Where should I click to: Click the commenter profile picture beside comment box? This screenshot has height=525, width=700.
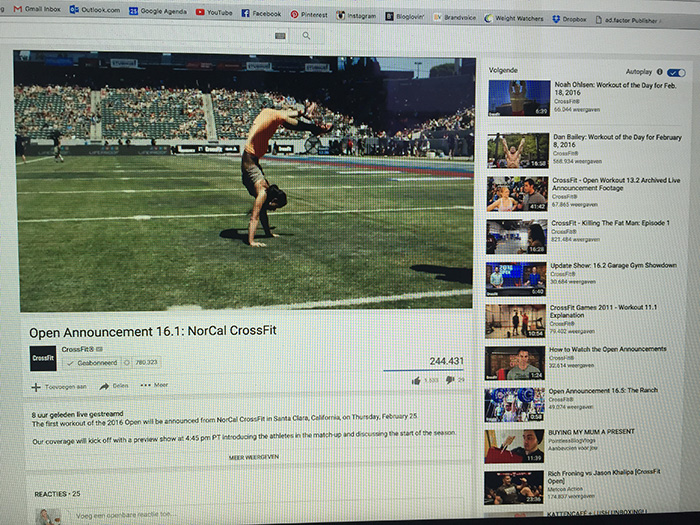(48, 517)
